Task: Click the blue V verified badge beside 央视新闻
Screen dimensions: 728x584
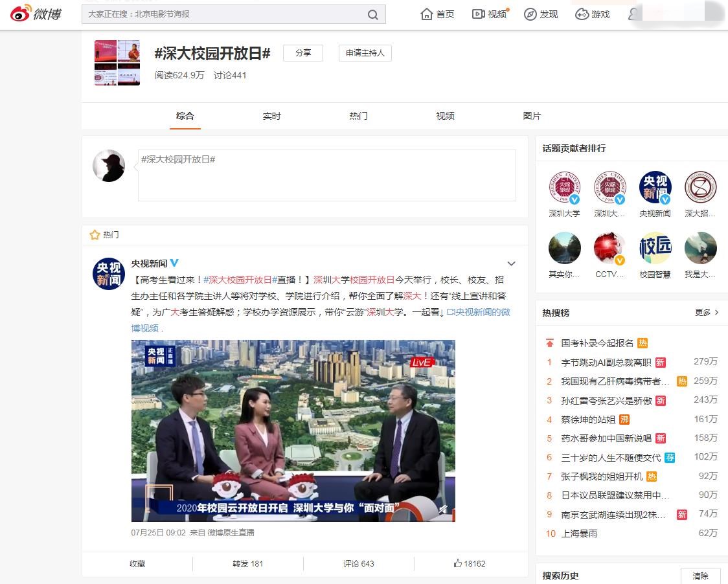Action: [x=174, y=263]
